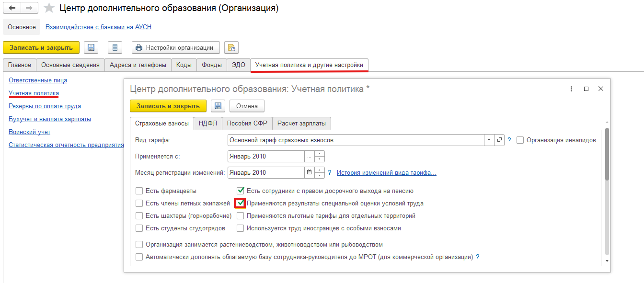Open Ответственные лица link
Viewport: 644px width, 283px height.
[38, 80]
